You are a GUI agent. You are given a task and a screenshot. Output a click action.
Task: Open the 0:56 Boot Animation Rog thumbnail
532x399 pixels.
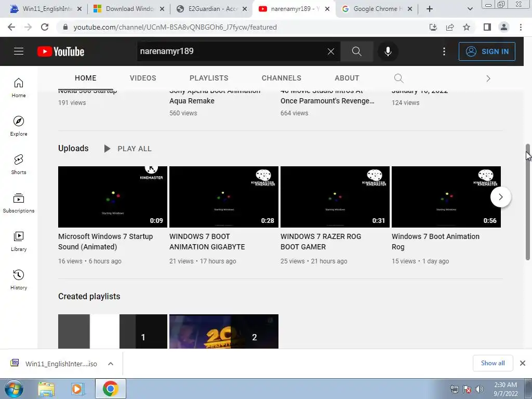coord(446,197)
